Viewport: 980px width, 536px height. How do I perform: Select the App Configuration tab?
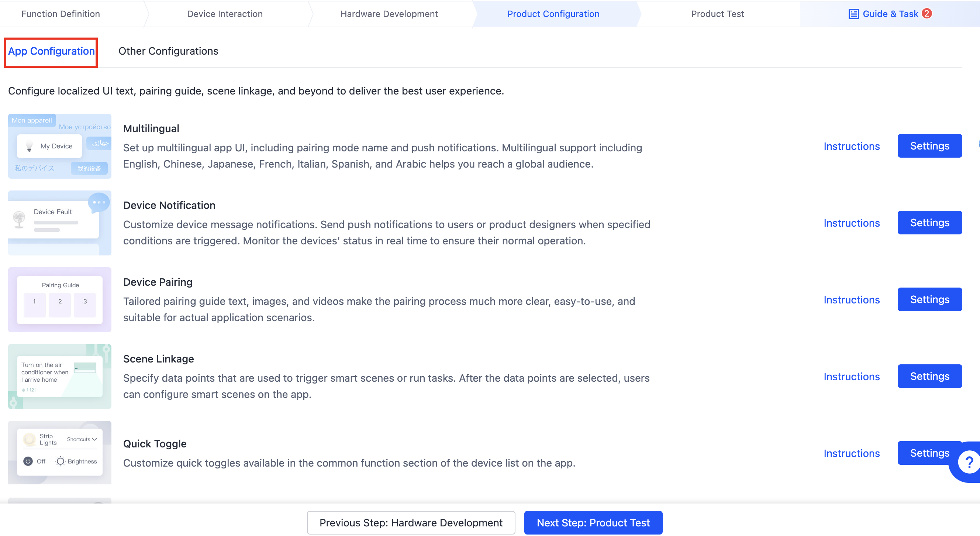(x=52, y=51)
